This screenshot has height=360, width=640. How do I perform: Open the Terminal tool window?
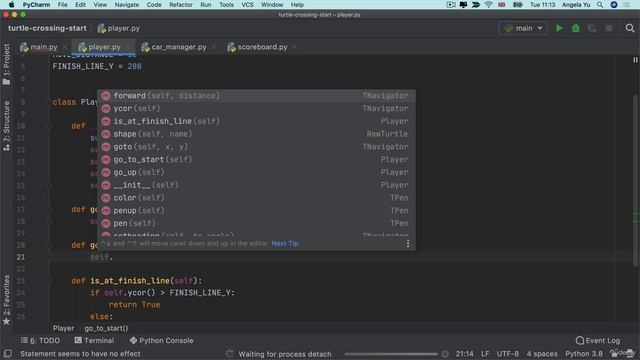coord(94,340)
